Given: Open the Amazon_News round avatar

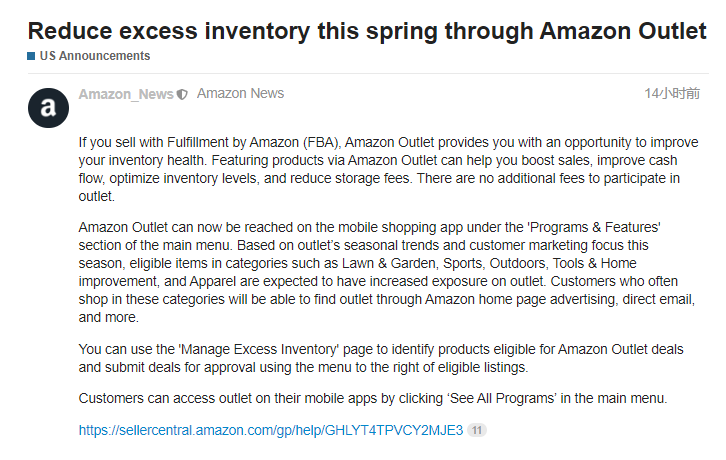Looking at the screenshot, I should tap(48, 108).
